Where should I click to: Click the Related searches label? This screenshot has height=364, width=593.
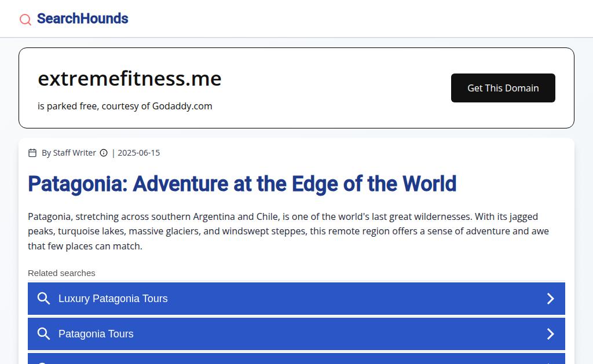coord(61,273)
